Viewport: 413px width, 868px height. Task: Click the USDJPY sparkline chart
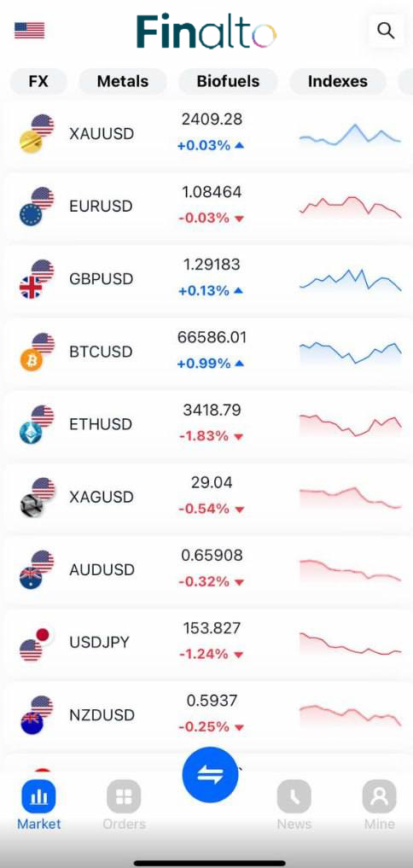click(x=351, y=644)
